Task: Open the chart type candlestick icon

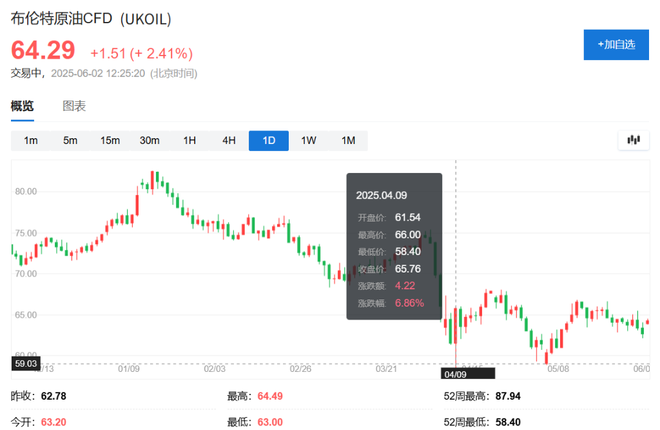Action: point(633,140)
